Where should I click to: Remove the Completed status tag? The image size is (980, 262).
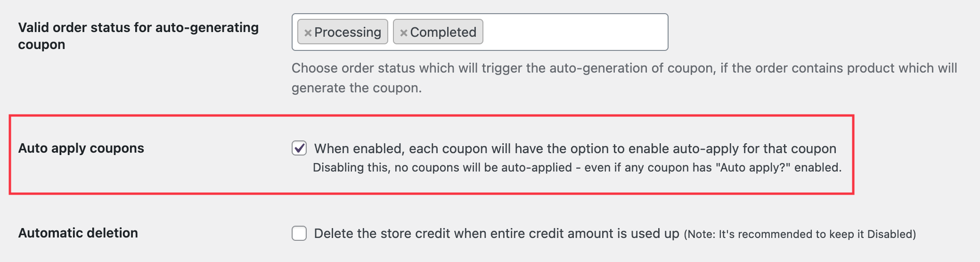coord(403,33)
